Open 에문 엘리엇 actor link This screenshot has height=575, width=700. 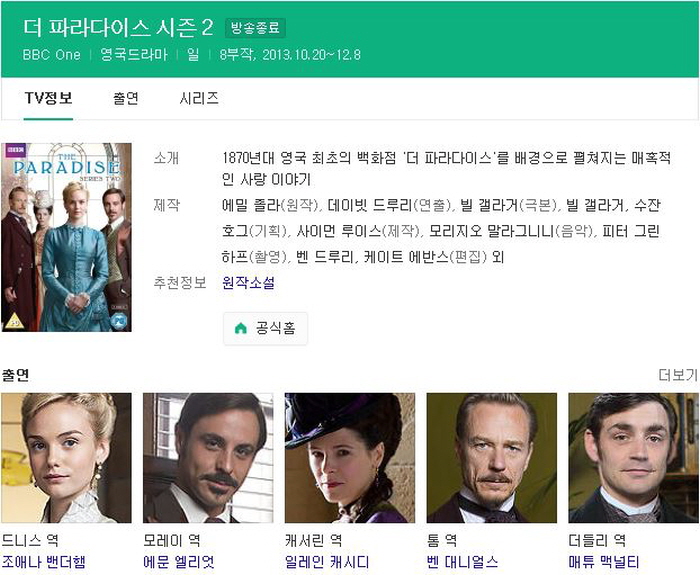pyautogui.click(x=179, y=562)
